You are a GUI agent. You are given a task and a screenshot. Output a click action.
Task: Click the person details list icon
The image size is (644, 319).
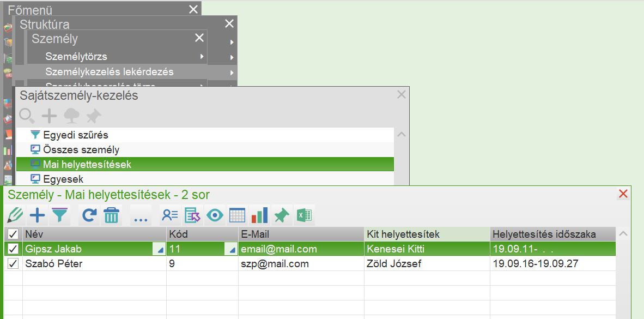(x=170, y=215)
